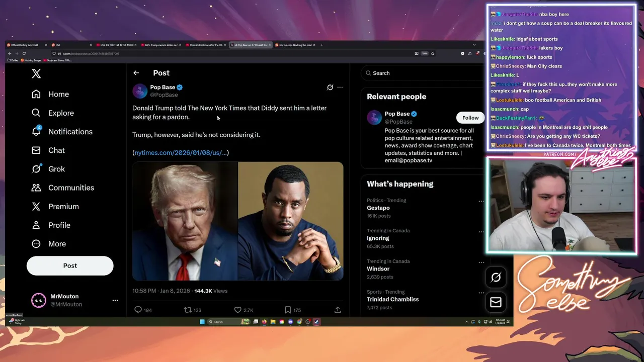Image resolution: width=644 pixels, height=362 pixels.
Task: Open options for the Ignoring trend
Action: click(481, 232)
